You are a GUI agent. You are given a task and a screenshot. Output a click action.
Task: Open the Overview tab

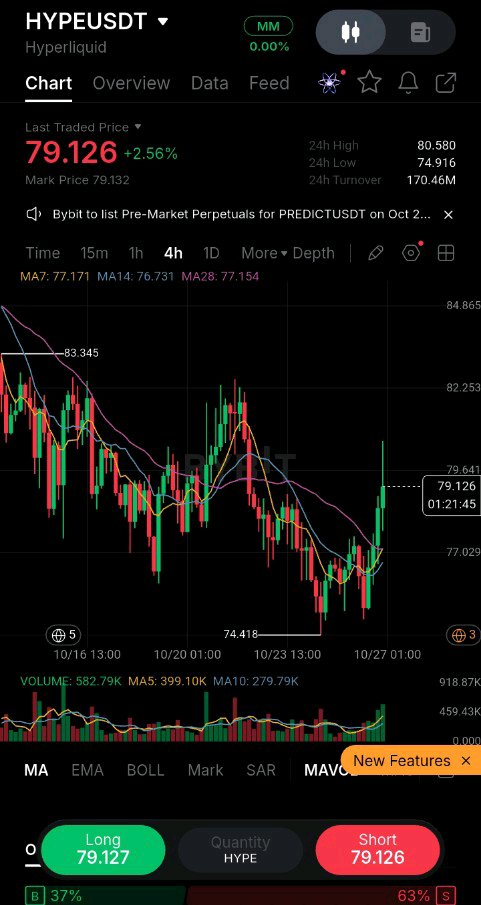tap(131, 83)
